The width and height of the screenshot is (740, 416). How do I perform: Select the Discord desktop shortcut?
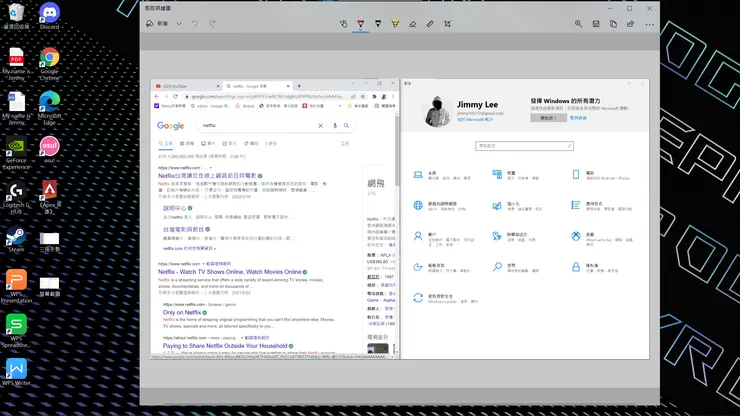[x=50, y=17]
